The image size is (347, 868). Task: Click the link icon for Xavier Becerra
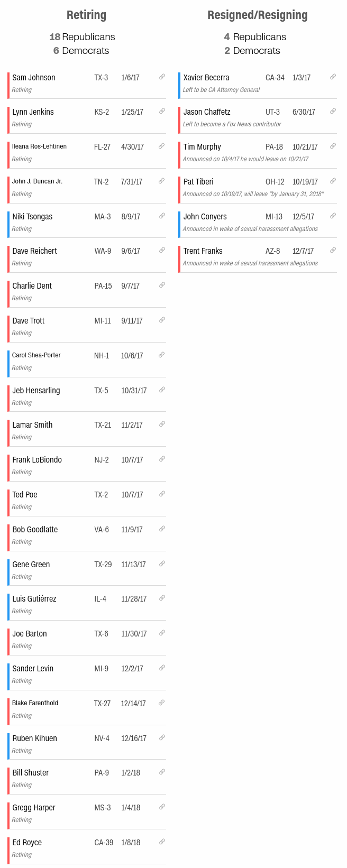click(333, 77)
